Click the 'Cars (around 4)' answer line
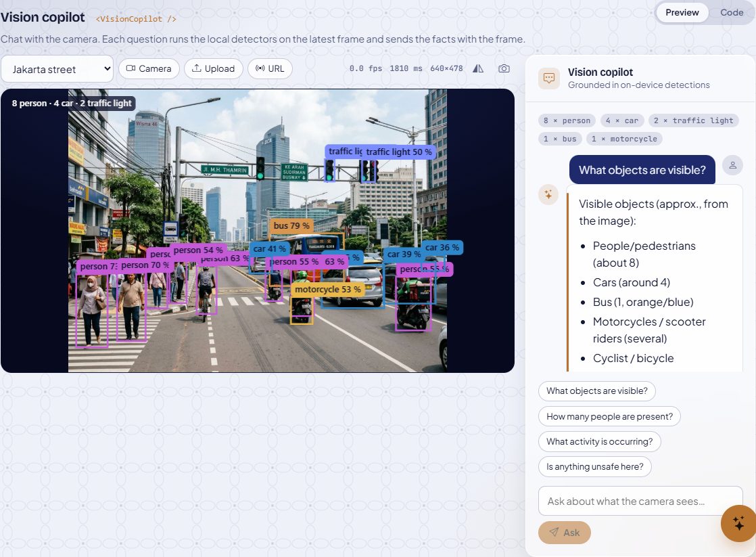 click(x=631, y=282)
